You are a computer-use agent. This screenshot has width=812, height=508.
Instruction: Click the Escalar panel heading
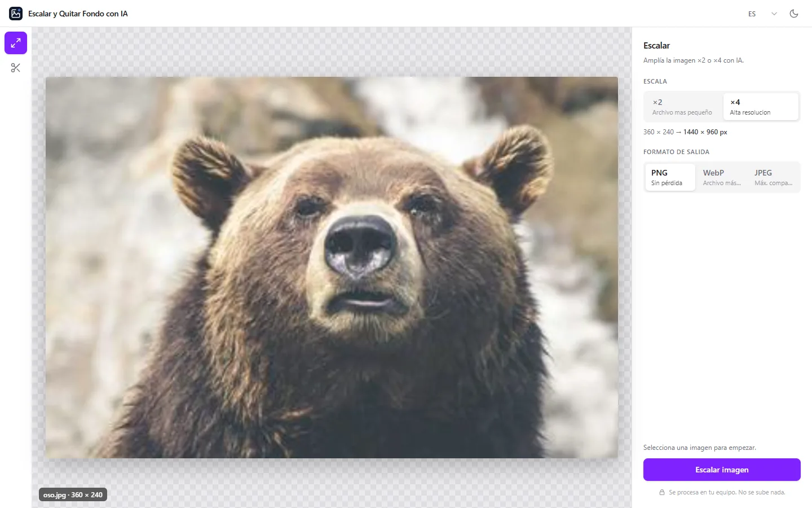click(x=656, y=46)
